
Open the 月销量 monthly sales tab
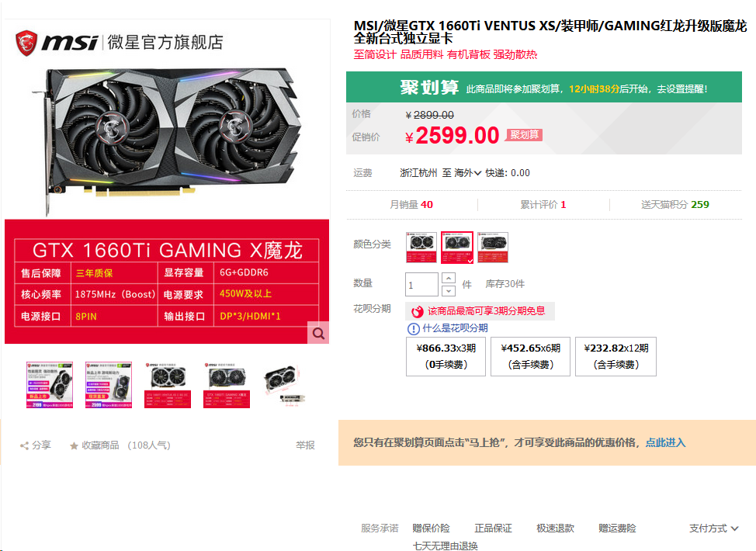pos(411,205)
